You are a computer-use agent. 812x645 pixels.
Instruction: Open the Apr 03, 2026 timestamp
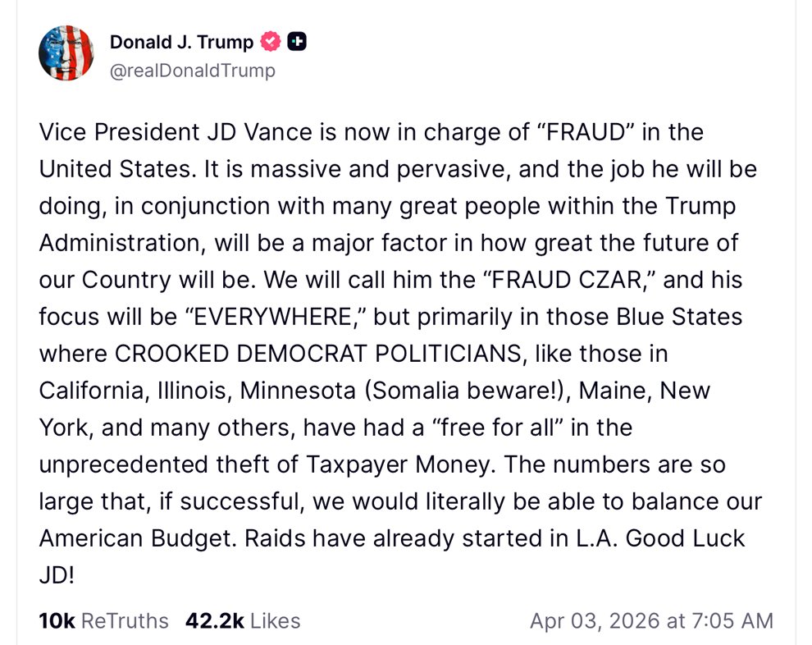[651, 621]
